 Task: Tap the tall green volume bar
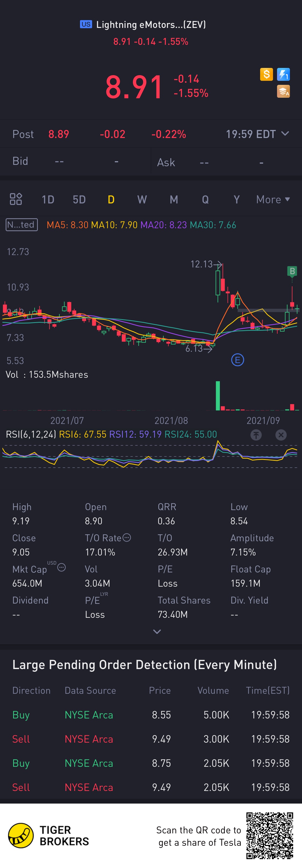coord(218,395)
